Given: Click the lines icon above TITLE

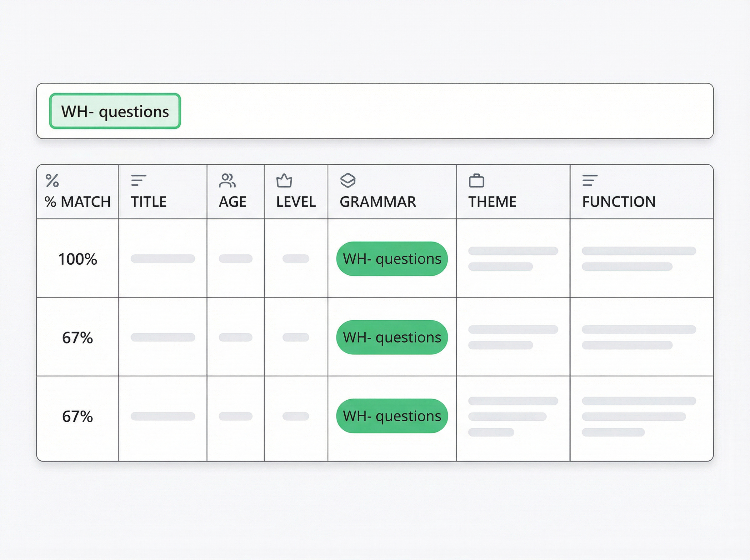Looking at the screenshot, I should pyautogui.click(x=139, y=180).
